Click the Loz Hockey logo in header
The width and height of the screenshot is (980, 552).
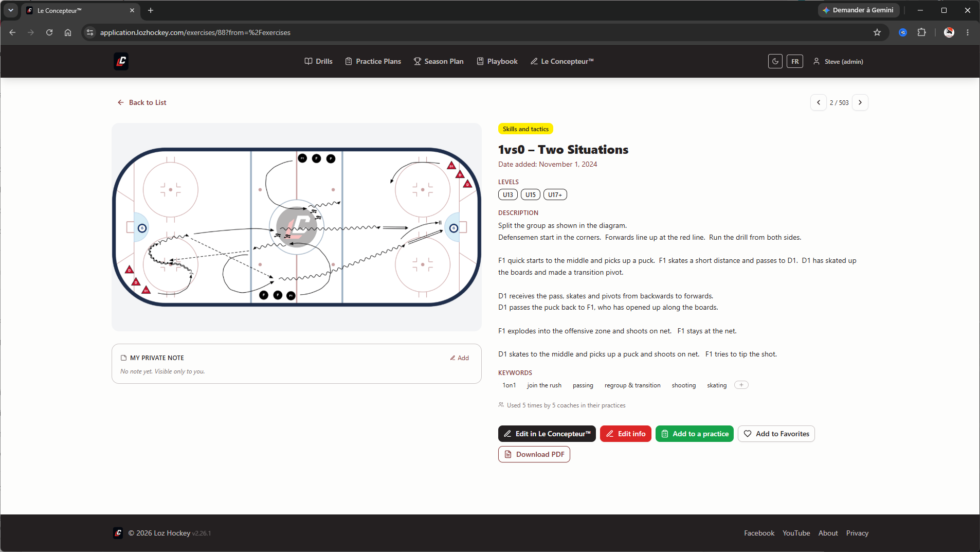(x=121, y=61)
